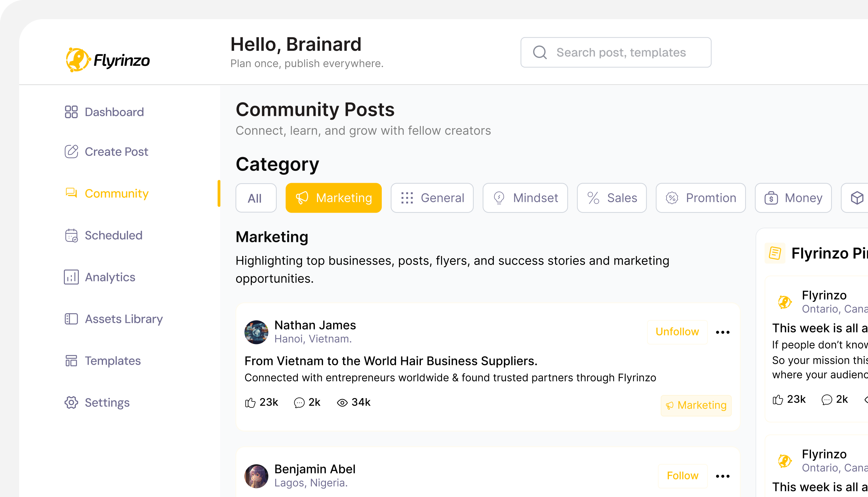
Task: Open comments on Nathan James's post
Action: click(299, 403)
